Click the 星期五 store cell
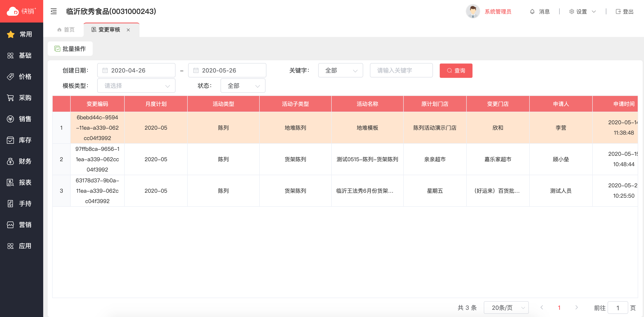This screenshot has width=644, height=317. 435,191
